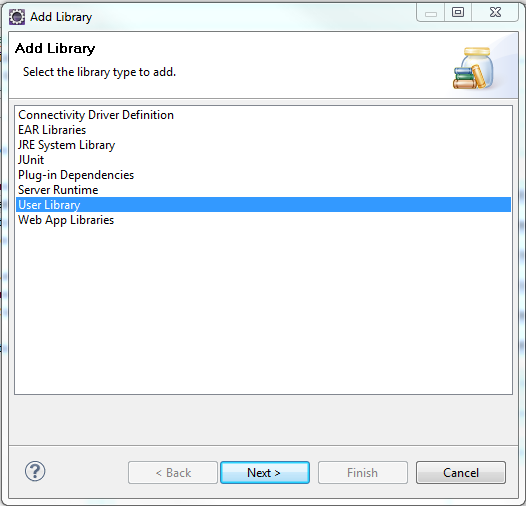This screenshot has width=526, height=506.
Task: Minimize the Add Library window
Action: pos(431,13)
